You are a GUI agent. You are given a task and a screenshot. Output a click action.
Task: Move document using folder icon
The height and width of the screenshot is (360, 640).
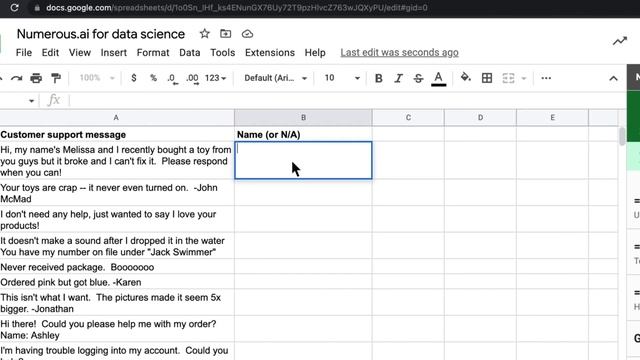(x=225, y=34)
